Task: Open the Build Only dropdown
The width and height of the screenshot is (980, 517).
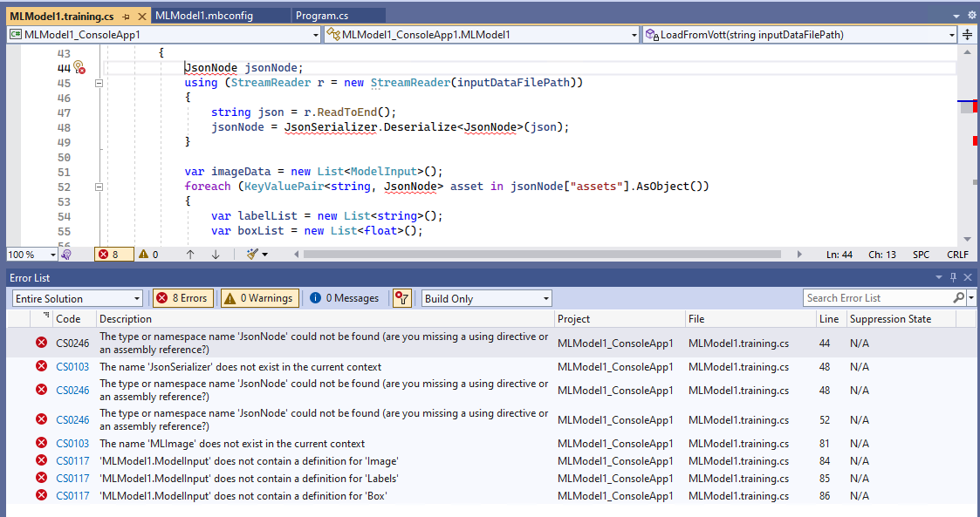Action: [486, 297]
